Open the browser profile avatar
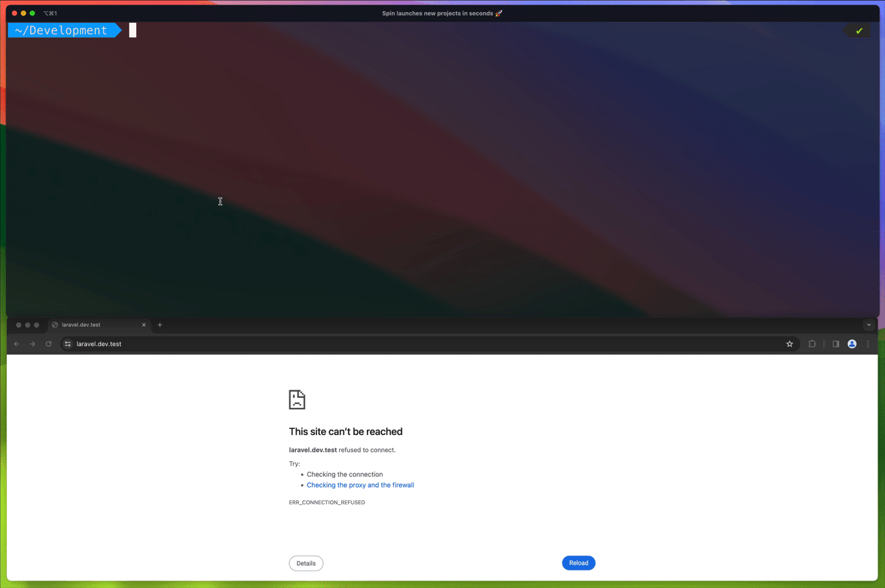The height and width of the screenshot is (588, 885). 852,344
